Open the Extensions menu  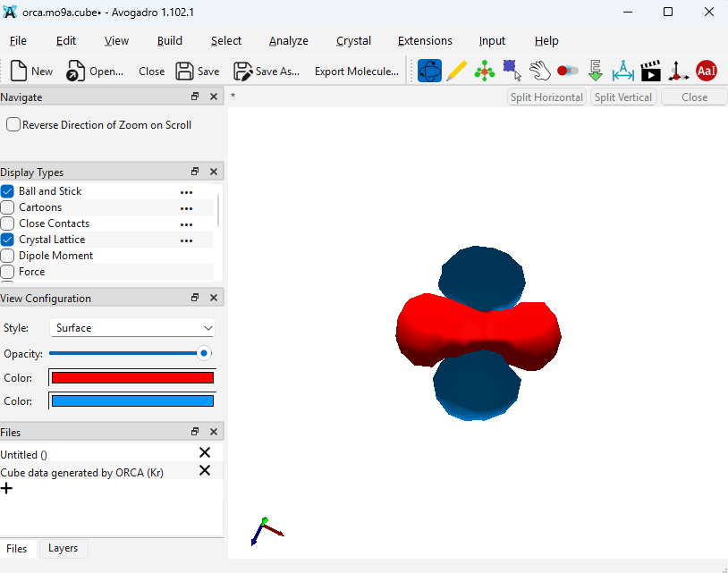pos(425,41)
